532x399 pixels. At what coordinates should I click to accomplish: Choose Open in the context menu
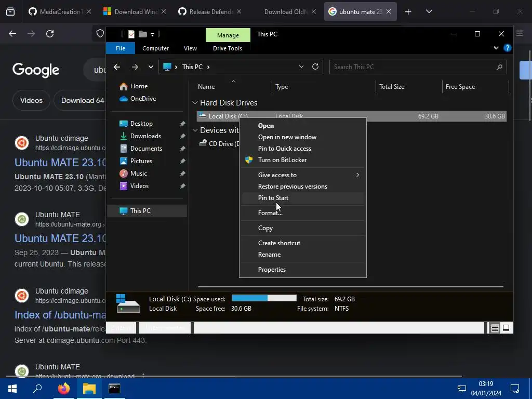[x=303, y=126]
